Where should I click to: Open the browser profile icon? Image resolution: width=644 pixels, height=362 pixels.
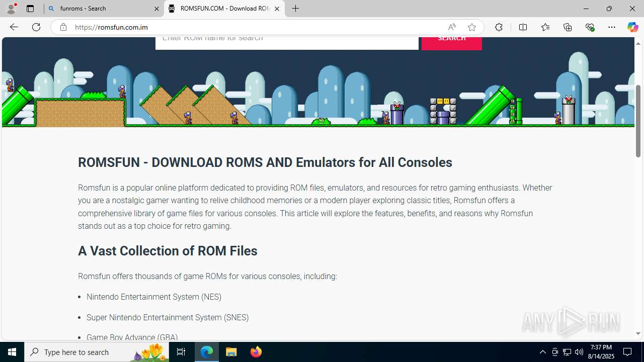click(11, 9)
